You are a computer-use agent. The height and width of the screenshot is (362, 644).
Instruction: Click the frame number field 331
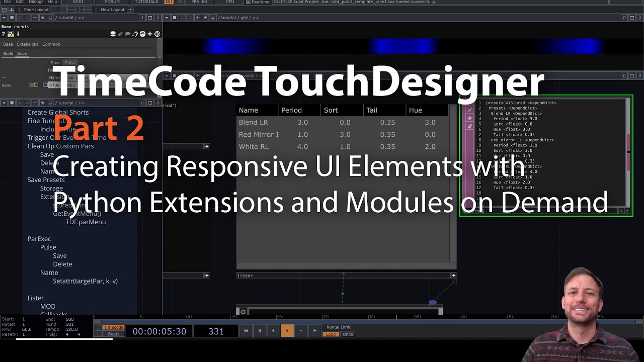click(216, 331)
